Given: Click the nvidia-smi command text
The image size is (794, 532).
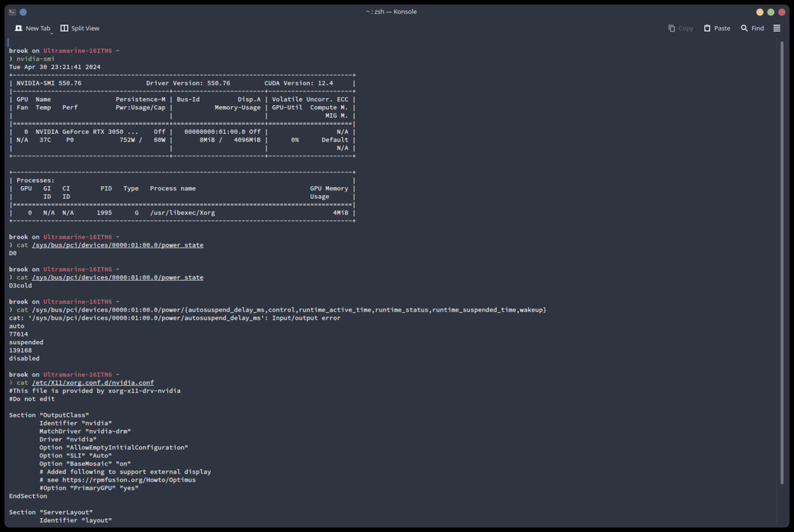Looking at the screenshot, I should pyautogui.click(x=36, y=59).
